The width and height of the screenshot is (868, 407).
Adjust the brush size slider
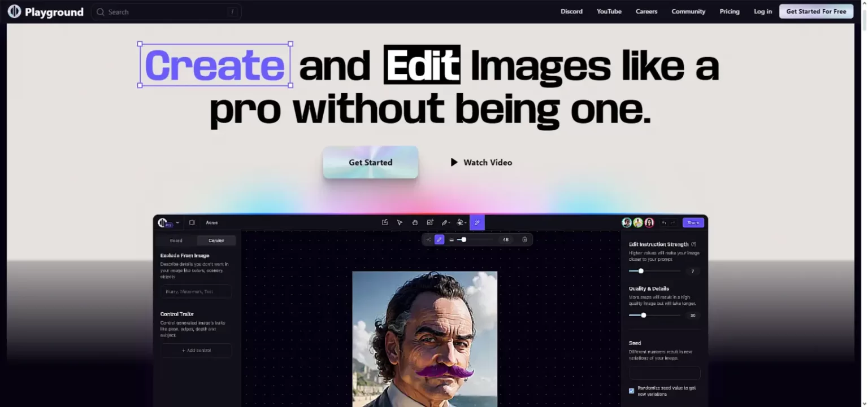475,239
